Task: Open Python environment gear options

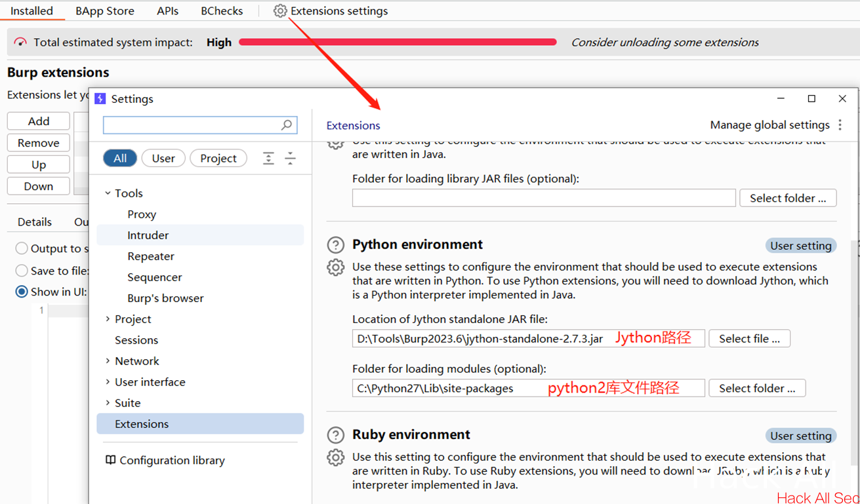Action: [336, 267]
